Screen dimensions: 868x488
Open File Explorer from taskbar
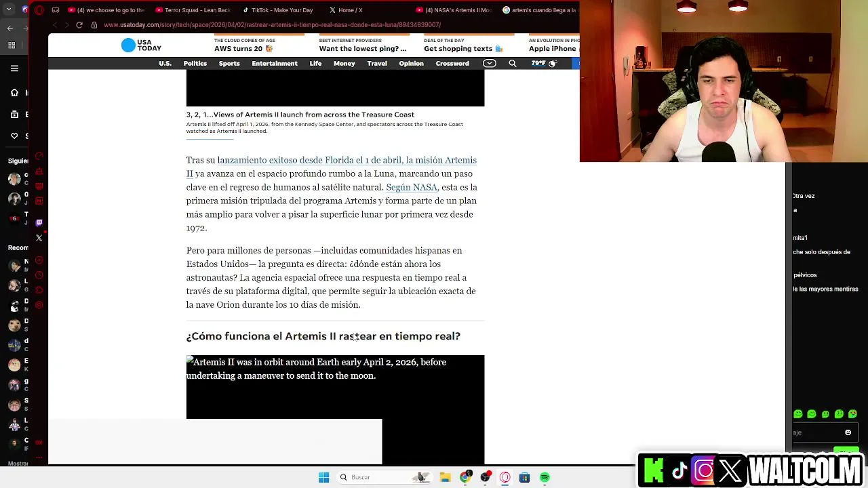pos(446,477)
